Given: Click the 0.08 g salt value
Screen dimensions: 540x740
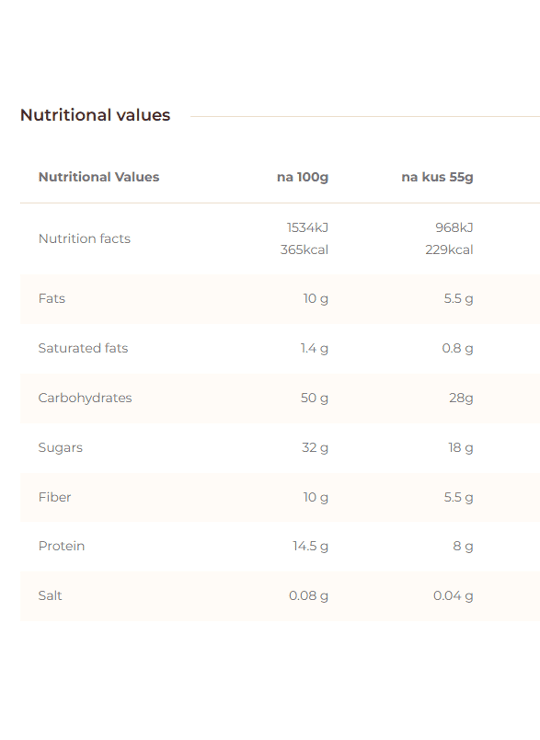Looking at the screenshot, I should [x=308, y=596].
